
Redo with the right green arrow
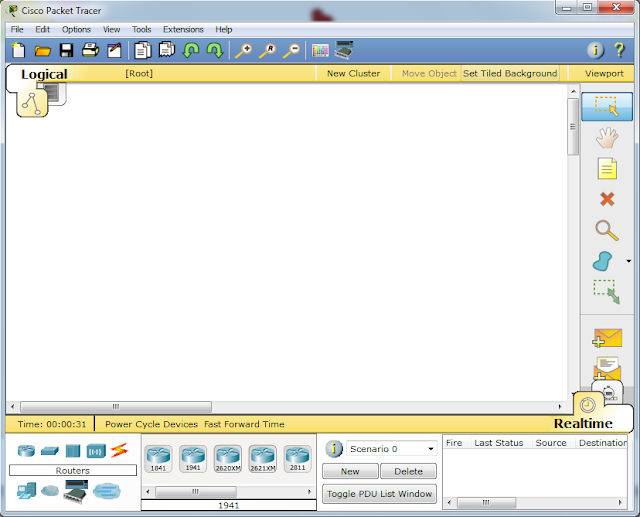coord(215,50)
